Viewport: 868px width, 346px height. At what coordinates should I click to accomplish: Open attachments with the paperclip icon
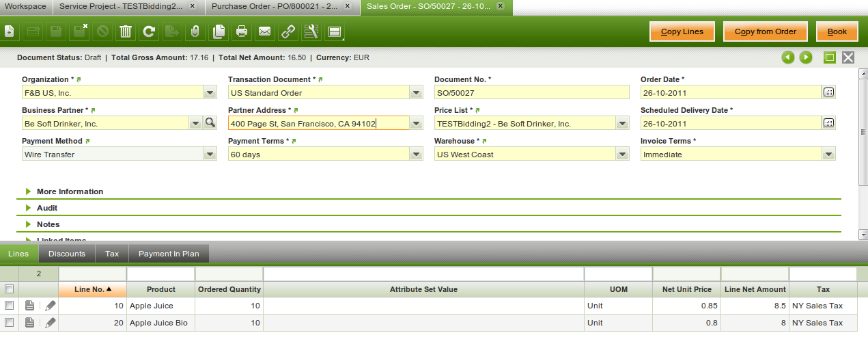coord(195,31)
